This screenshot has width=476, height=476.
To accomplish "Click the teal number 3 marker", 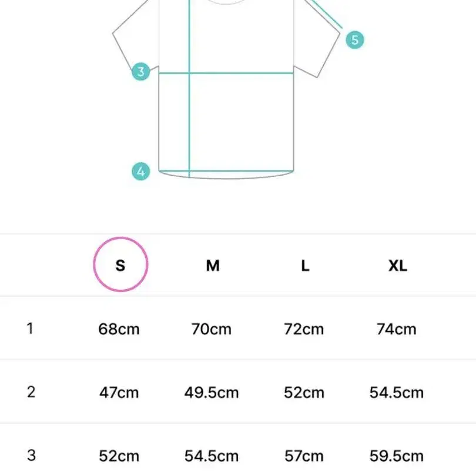I will tap(140, 72).
